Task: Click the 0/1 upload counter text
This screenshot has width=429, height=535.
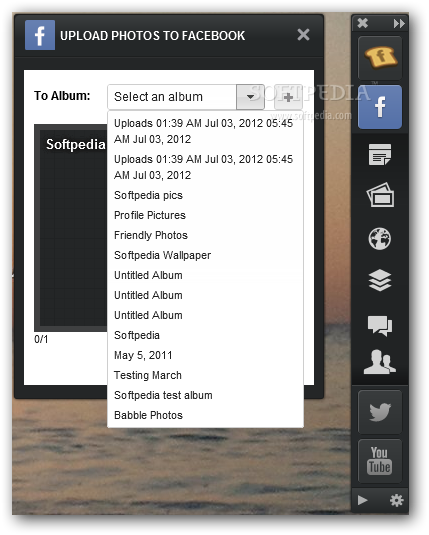Action: 41,339
